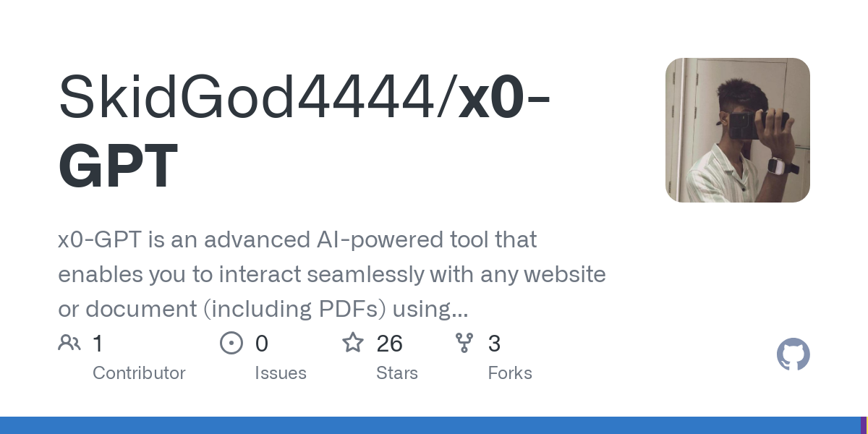Click the issues circle-dot icon
The image size is (868, 434).
click(x=231, y=343)
